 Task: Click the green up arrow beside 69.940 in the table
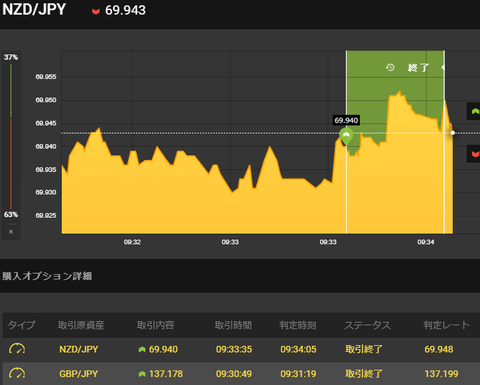142,349
